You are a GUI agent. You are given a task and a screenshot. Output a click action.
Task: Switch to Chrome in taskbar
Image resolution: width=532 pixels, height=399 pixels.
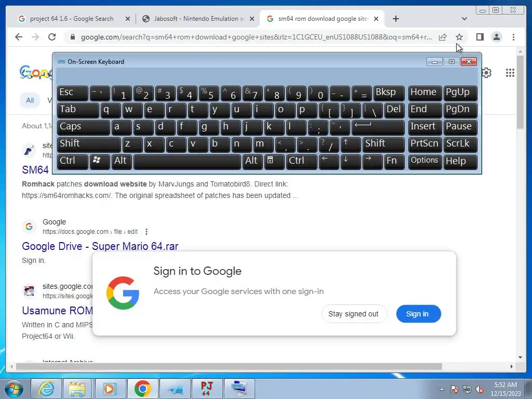[x=142, y=389]
